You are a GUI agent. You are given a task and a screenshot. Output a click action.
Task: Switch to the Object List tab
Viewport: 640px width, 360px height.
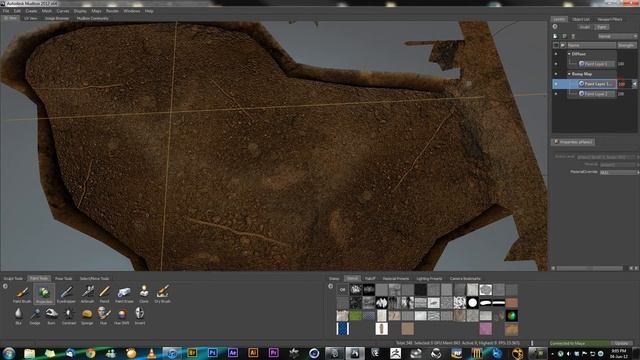click(581, 19)
